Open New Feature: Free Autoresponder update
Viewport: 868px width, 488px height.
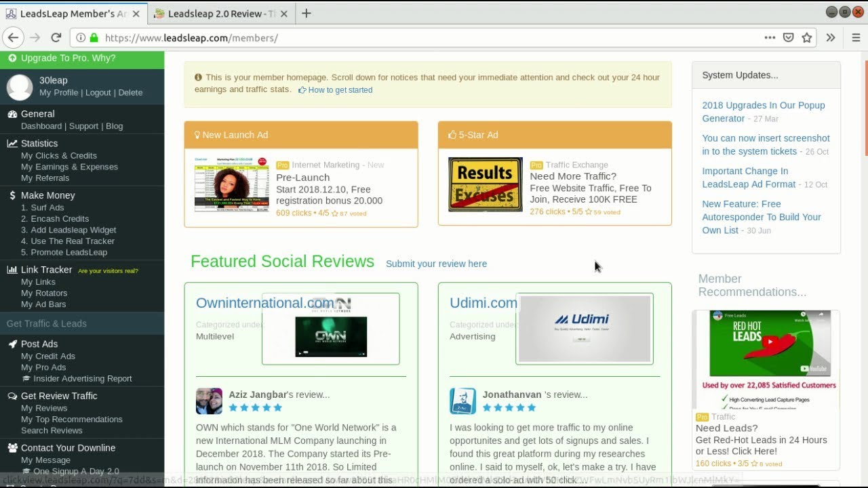pos(762,217)
